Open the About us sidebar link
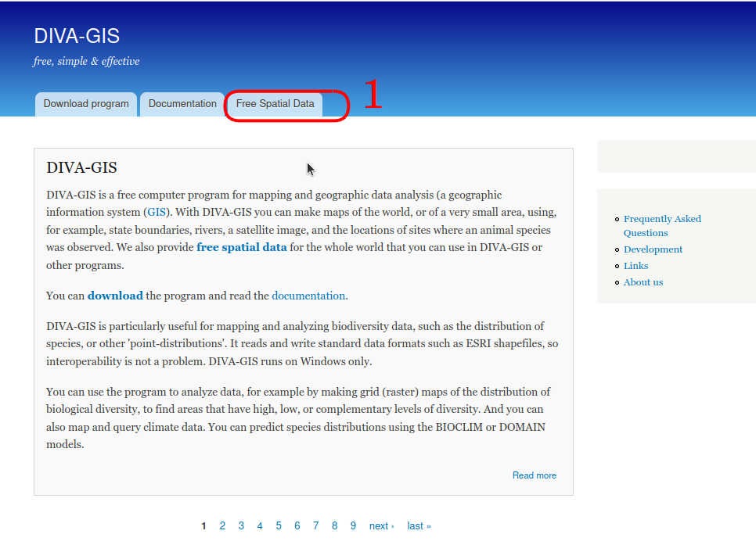Image resolution: width=756 pixels, height=545 pixels. (x=643, y=282)
